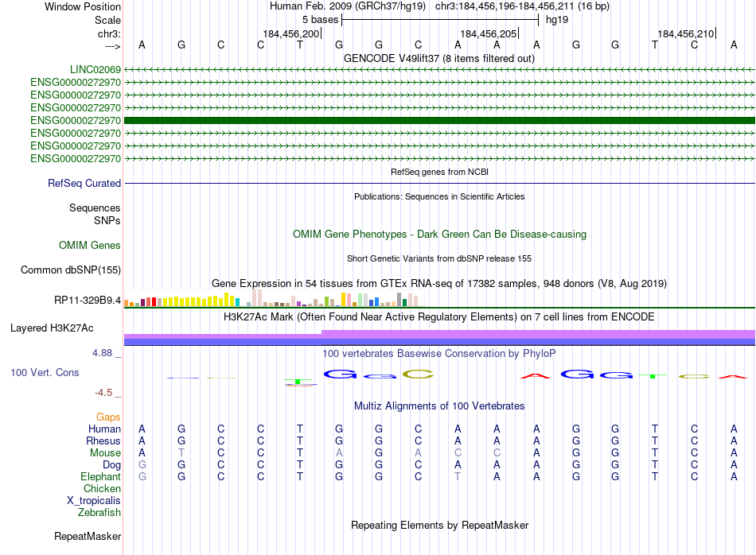
Task: Click the Rhesus alignment row label
Action: [x=103, y=441]
